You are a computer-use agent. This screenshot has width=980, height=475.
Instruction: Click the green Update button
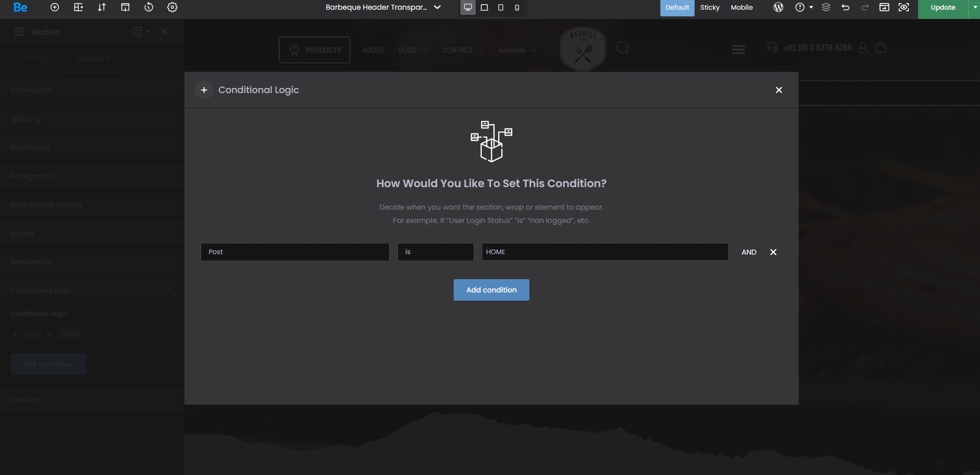[943, 8]
